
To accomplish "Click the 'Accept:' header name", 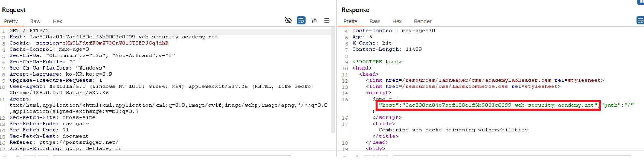I will pos(21,99).
